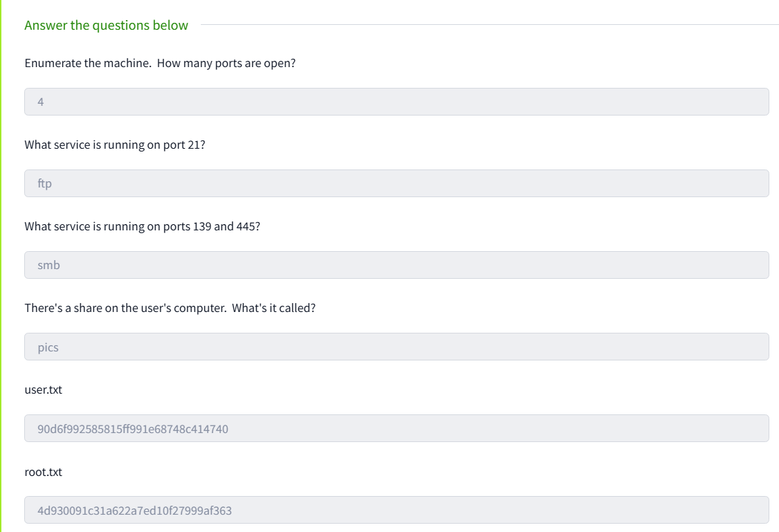Select the ports 139 and 445 answer box
This screenshot has width=779, height=532.
coord(396,265)
